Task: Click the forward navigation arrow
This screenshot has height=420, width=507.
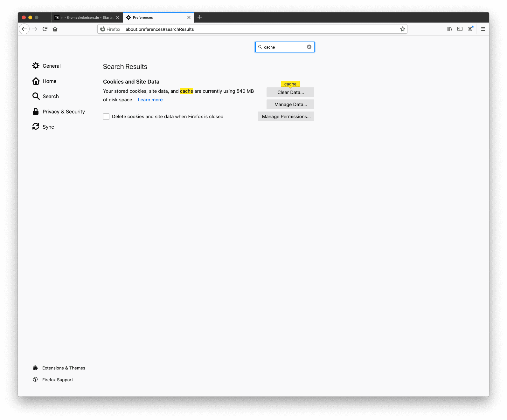Action: [x=35, y=29]
